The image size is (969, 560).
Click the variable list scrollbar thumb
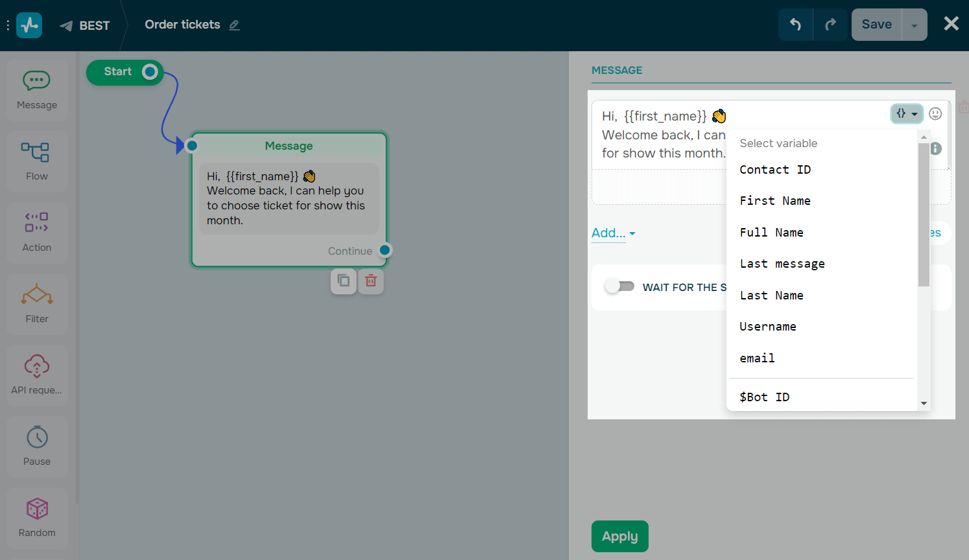924,215
